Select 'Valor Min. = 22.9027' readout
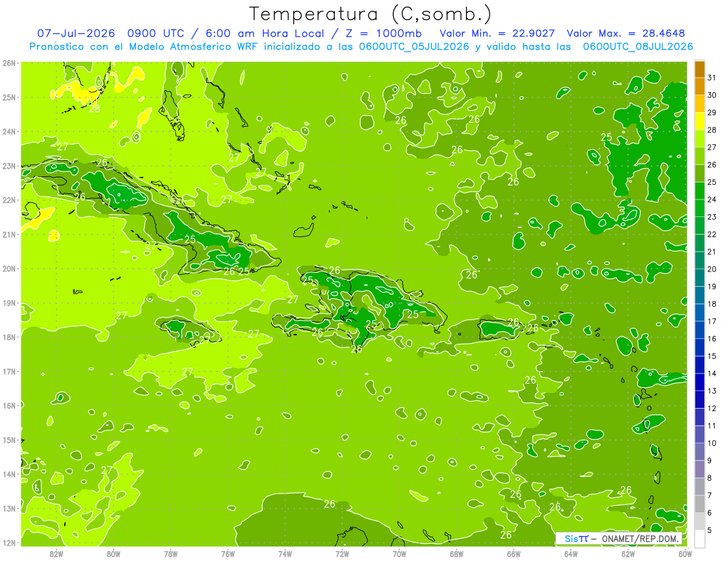The width and height of the screenshot is (728, 562). (x=497, y=33)
